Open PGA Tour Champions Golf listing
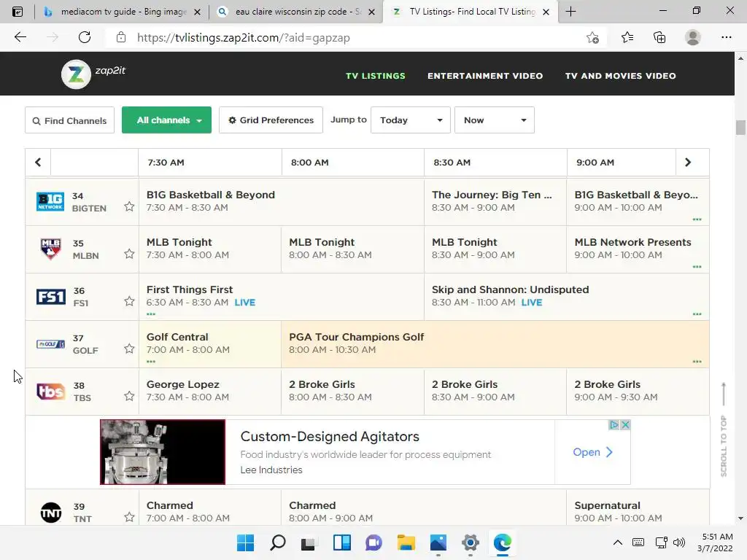The width and height of the screenshot is (747, 560). [x=495, y=344]
